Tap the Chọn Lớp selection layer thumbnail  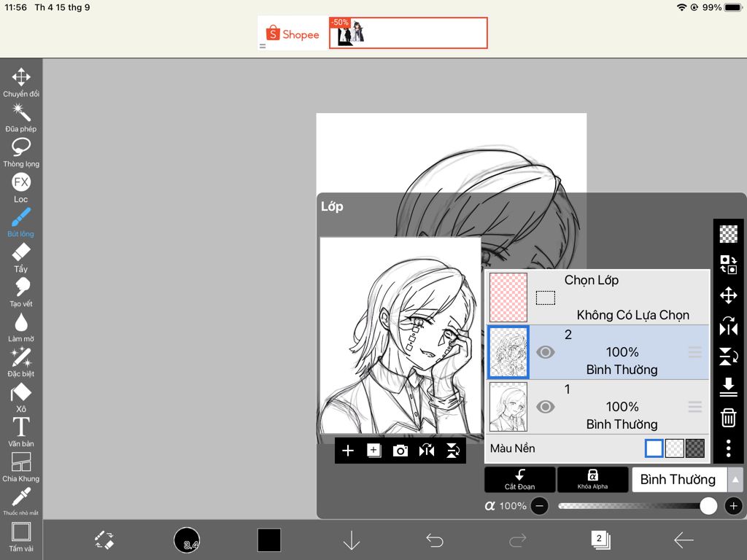(508, 297)
